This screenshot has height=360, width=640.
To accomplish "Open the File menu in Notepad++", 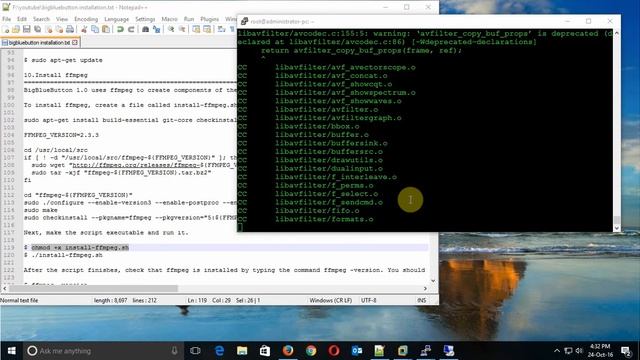I will 7,19.
